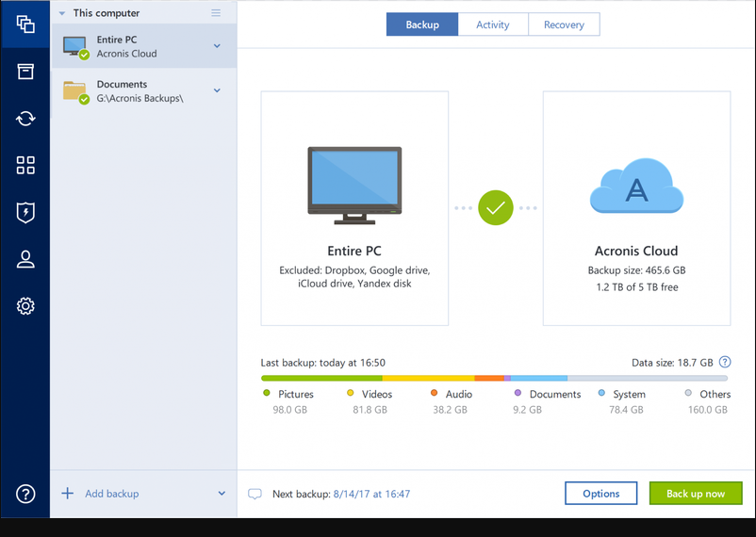Click the gray Others segment of data bar

click(x=648, y=379)
